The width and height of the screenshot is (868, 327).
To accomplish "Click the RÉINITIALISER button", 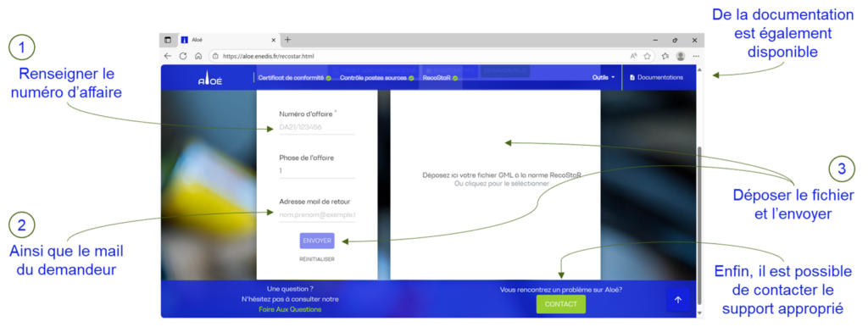I will (317, 259).
